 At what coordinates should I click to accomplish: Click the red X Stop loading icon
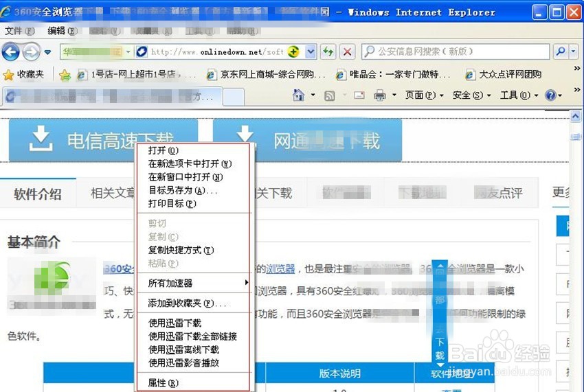347,51
